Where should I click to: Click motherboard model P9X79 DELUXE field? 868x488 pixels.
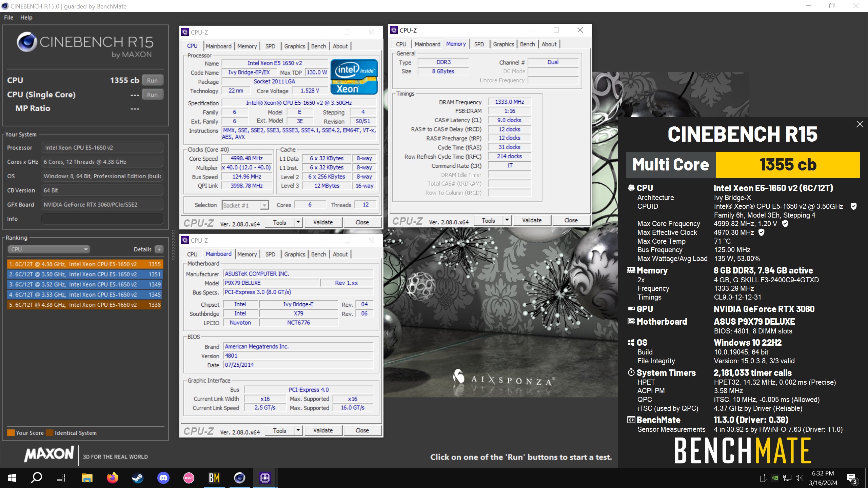click(271, 283)
